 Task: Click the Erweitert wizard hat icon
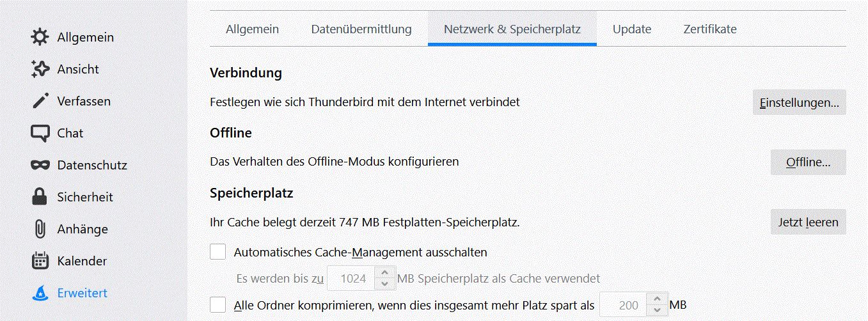click(x=40, y=293)
